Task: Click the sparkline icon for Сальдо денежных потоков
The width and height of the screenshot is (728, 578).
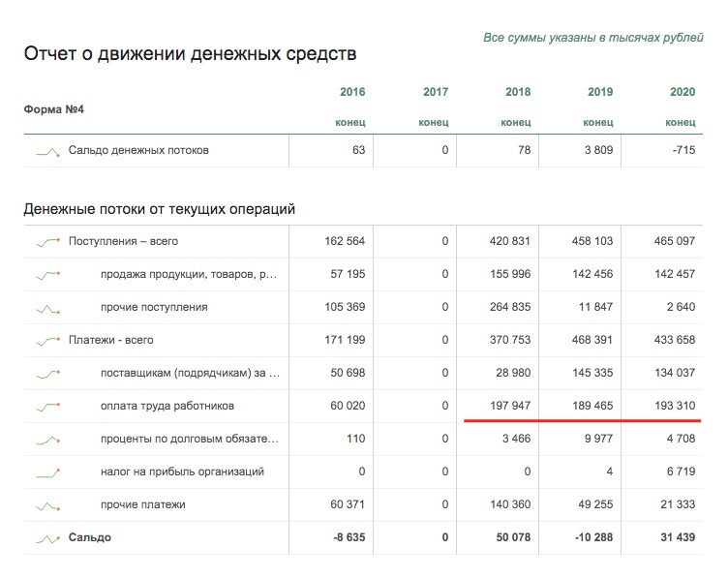Action: pyautogui.click(x=47, y=152)
